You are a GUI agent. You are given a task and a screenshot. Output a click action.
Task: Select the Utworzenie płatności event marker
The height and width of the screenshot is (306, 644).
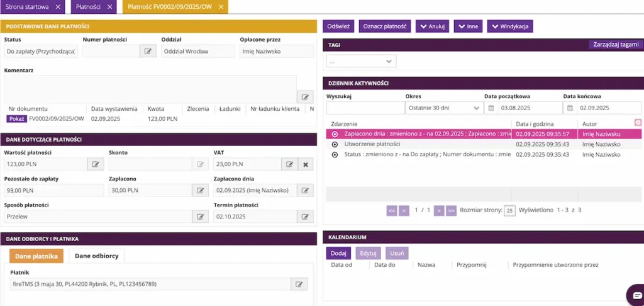[335, 144]
